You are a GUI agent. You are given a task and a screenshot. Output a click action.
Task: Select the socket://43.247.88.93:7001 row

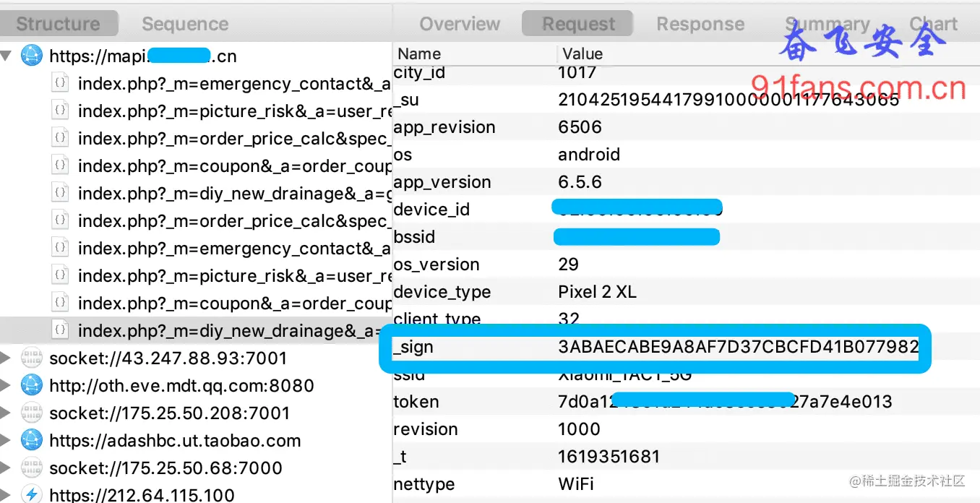(196, 358)
